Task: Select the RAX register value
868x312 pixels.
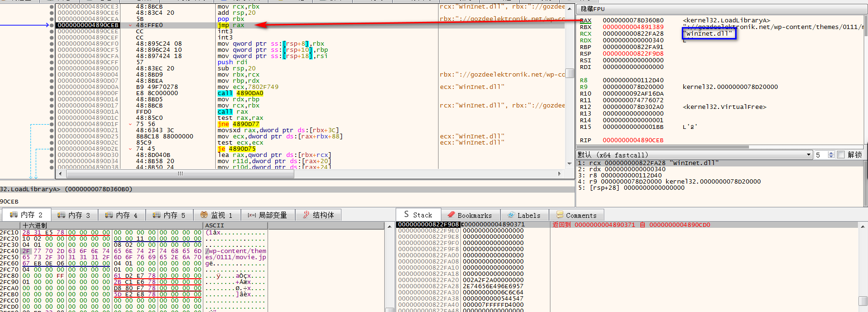Action: click(x=633, y=20)
